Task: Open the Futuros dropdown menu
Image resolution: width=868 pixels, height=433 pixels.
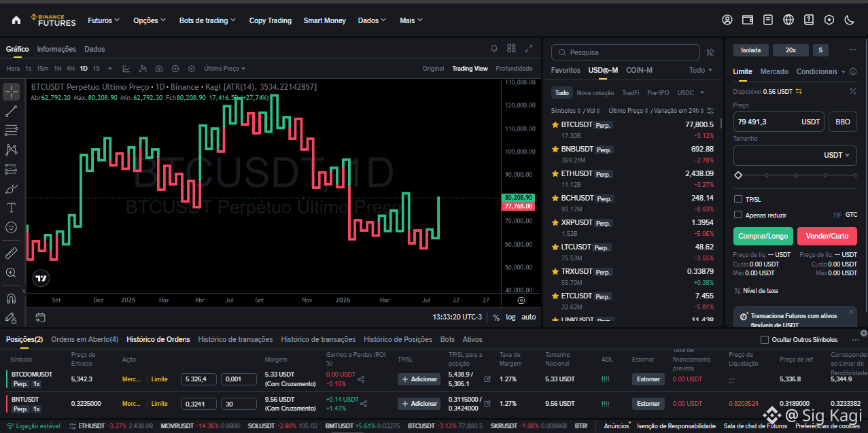Action: [x=103, y=20]
